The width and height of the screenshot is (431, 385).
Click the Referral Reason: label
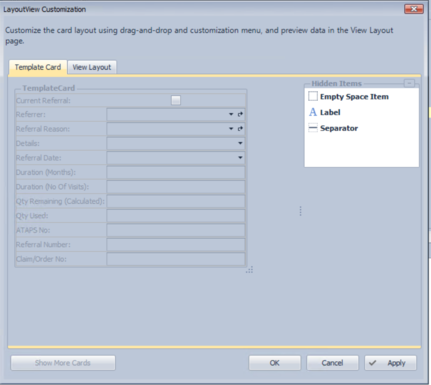click(x=43, y=129)
